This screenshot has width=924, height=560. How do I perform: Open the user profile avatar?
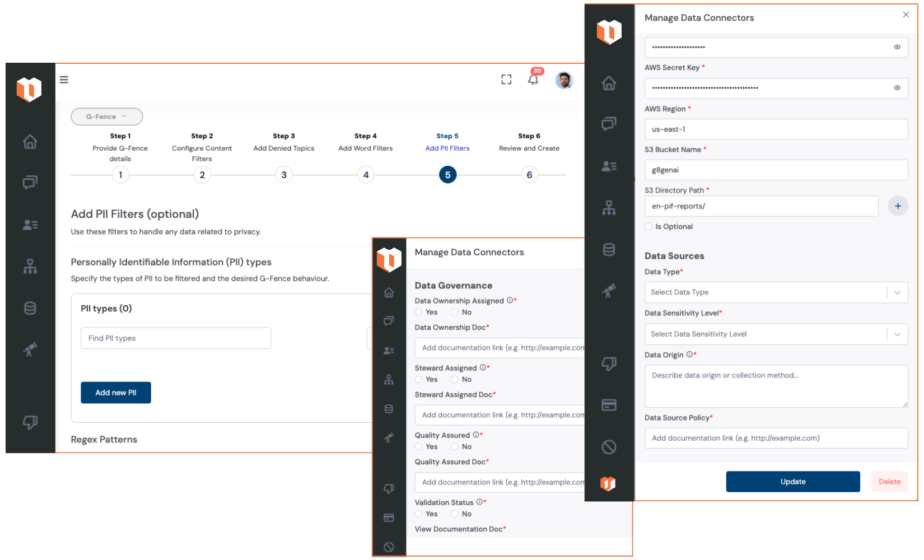coord(564,80)
